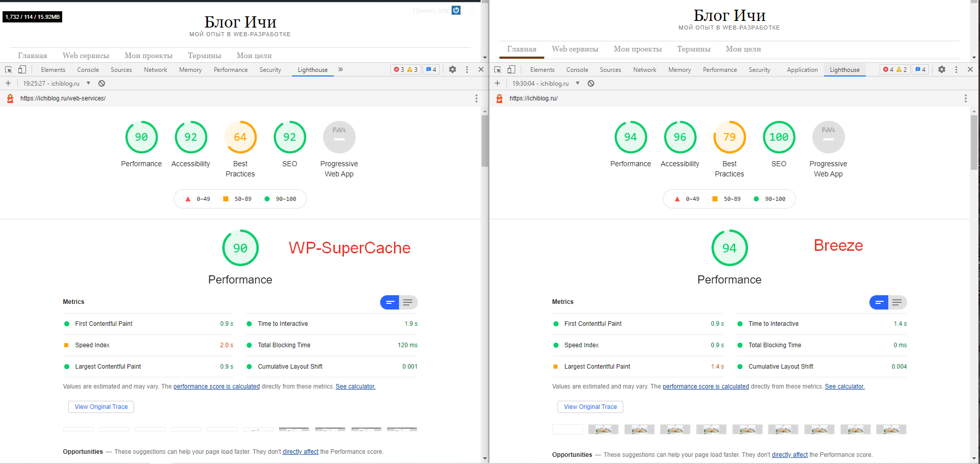
Task: Click left error counter showing 3 errors
Action: (399, 70)
